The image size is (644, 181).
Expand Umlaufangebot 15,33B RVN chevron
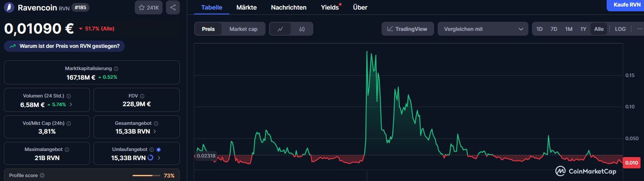[159, 158]
